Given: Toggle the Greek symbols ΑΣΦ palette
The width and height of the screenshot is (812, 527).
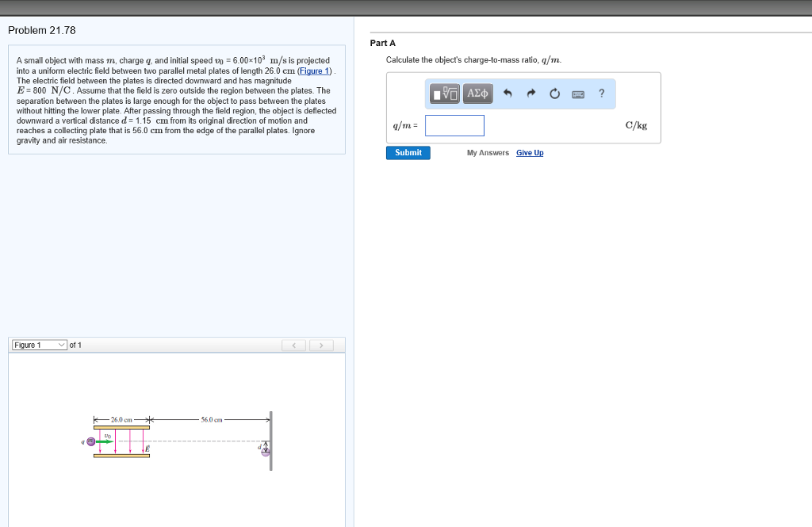Looking at the screenshot, I should [477, 94].
